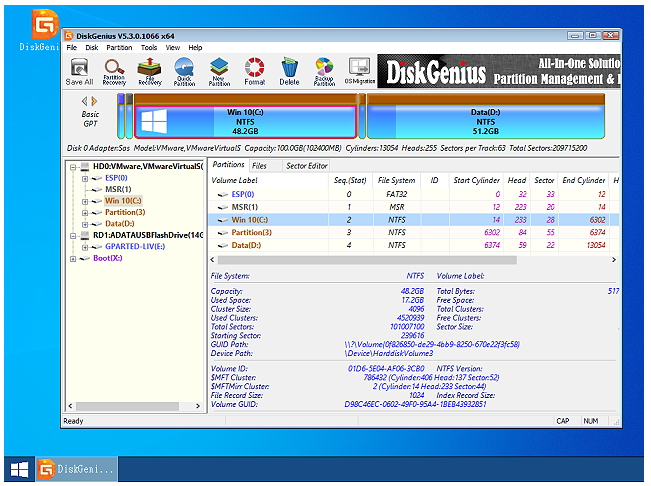Click the End Cylinder column header

[583, 180]
